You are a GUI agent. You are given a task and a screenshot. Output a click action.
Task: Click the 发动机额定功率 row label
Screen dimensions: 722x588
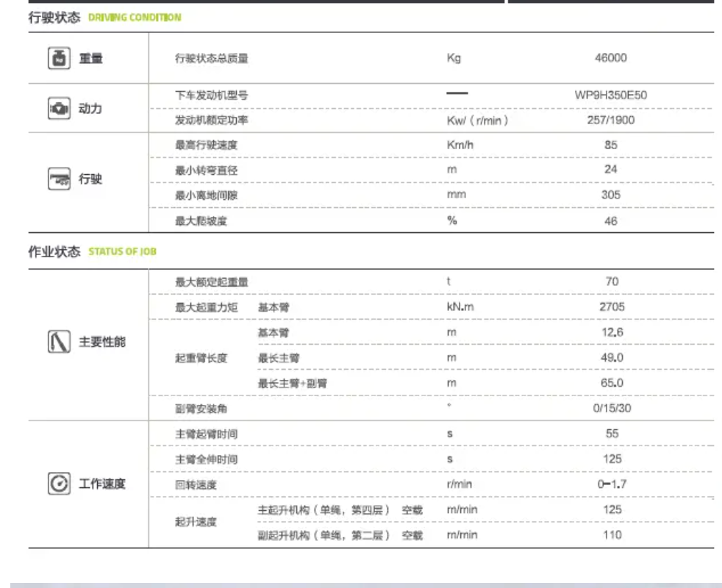click(211, 121)
